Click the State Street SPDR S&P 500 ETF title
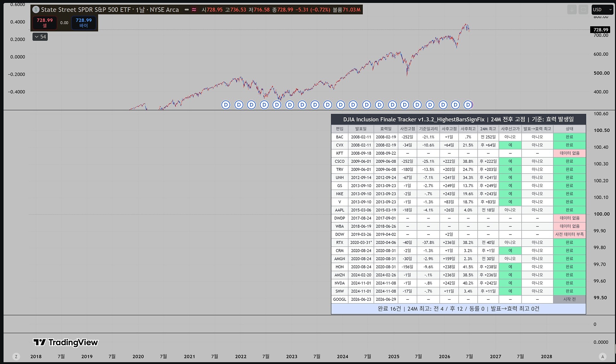The height and width of the screenshot is (364, 616). click(110, 10)
